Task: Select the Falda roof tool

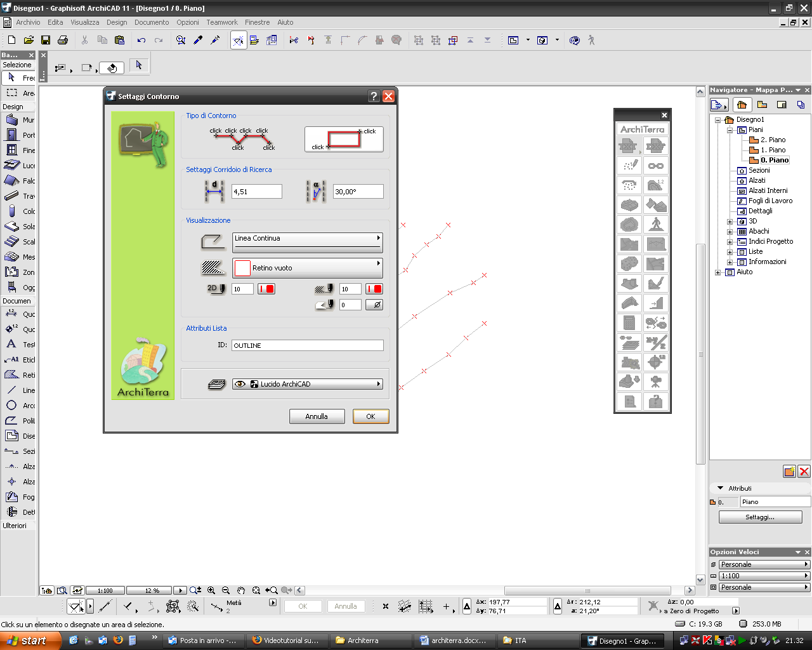Action: point(18,180)
